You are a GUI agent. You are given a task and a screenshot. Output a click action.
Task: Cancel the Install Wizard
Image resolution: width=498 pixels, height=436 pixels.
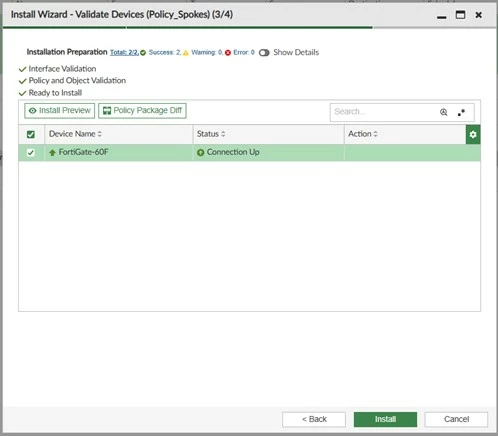click(456, 419)
